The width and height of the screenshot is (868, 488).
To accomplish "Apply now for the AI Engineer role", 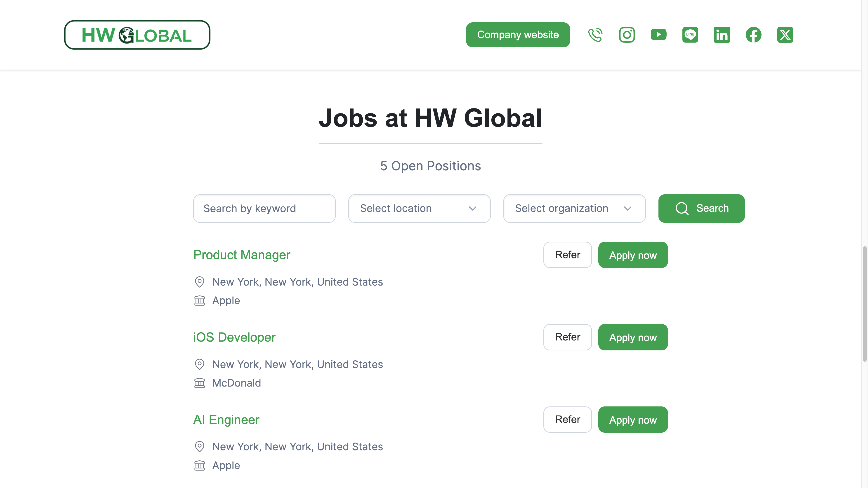I will 632,420.
